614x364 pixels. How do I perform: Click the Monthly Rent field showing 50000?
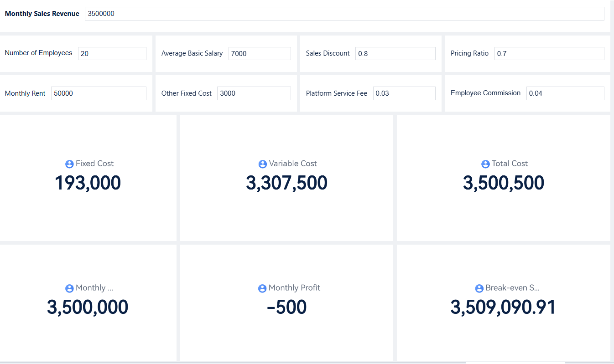coord(99,93)
